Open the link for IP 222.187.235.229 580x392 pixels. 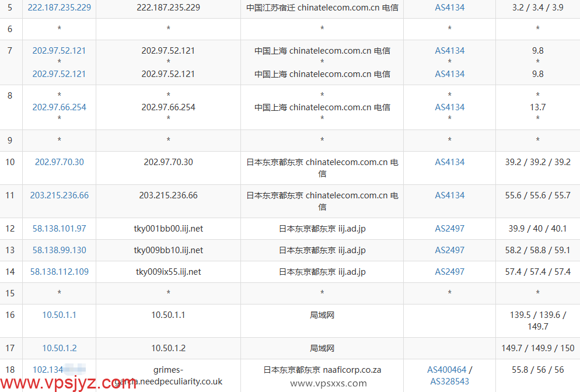point(59,8)
